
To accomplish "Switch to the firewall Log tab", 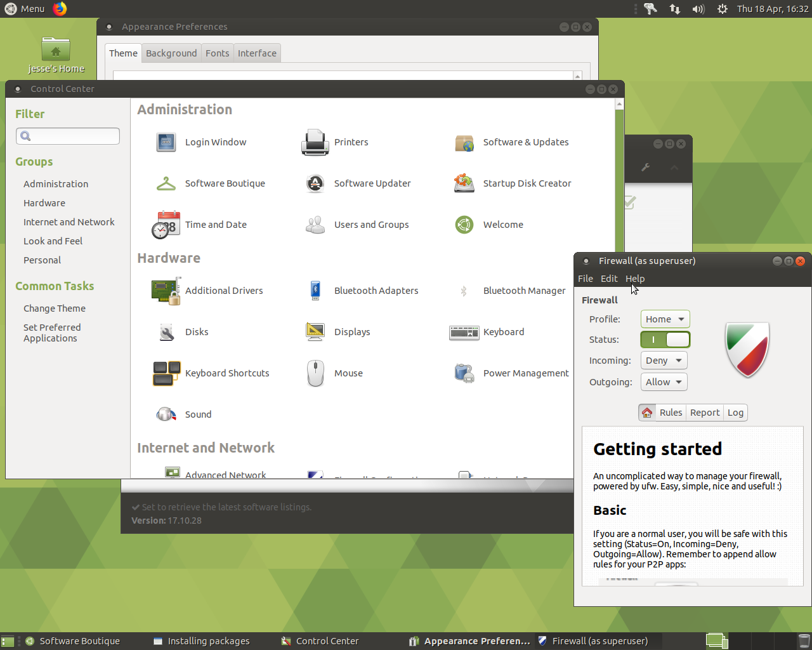I will [x=735, y=413].
